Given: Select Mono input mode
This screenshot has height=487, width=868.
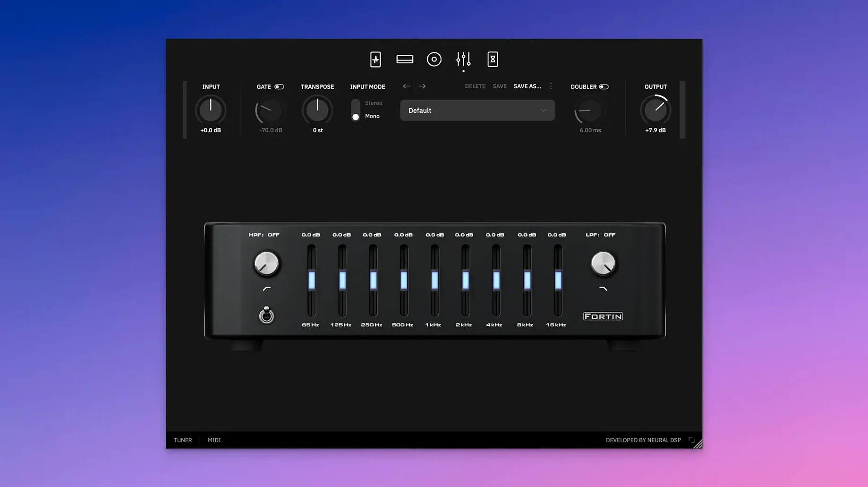Looking at the screenshot, I should (372, 116).
